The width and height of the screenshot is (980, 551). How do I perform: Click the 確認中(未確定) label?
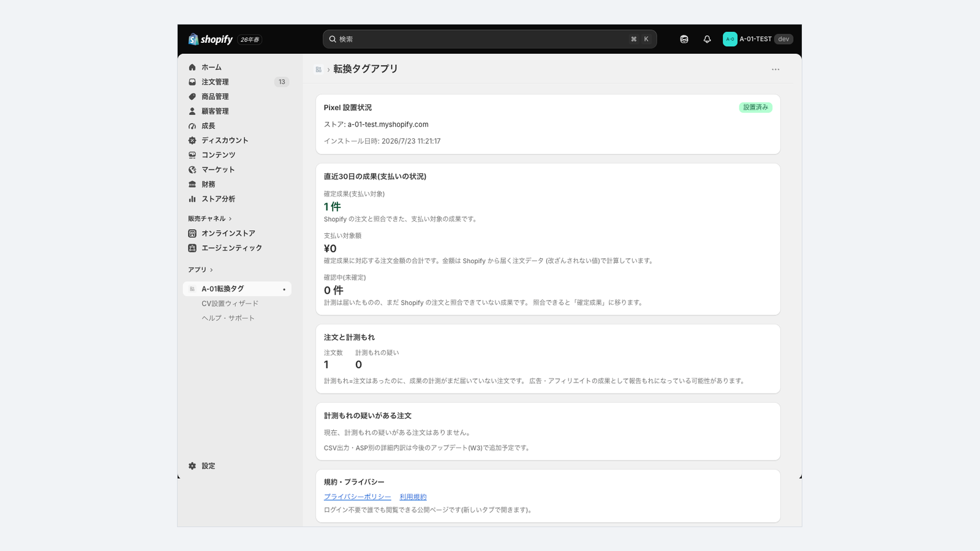click(345, 277)
